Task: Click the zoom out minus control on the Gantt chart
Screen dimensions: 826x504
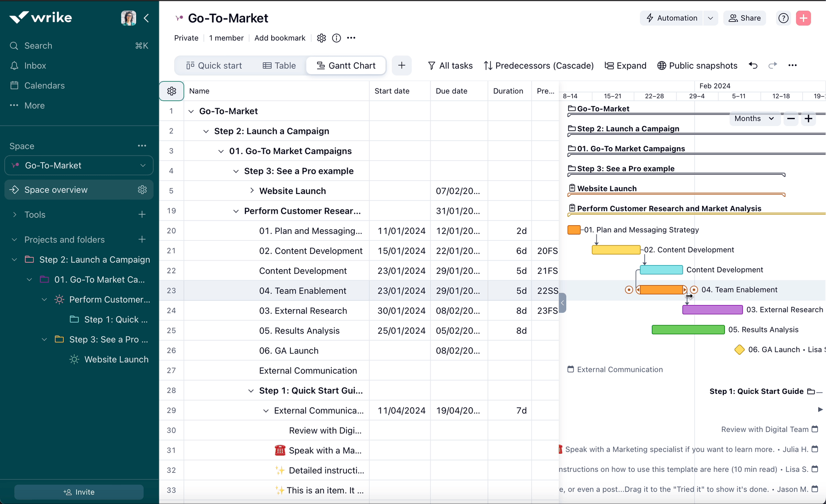Action: pyautogui.click(x=790, y=118)
